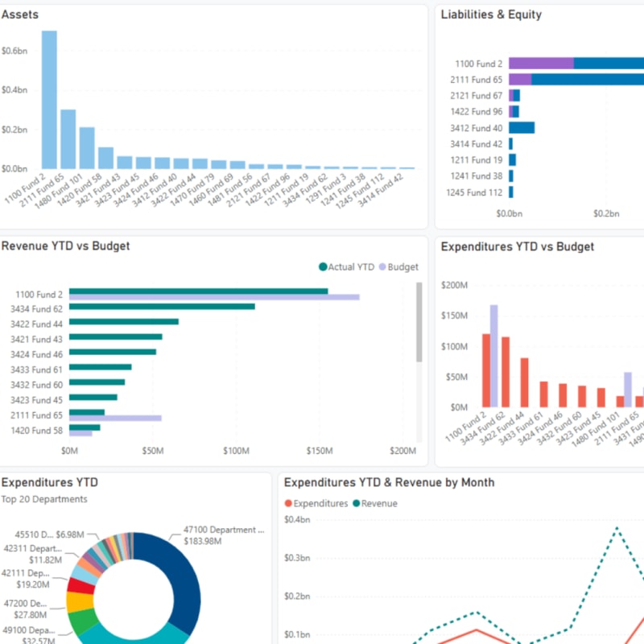Click the 2111 Fund 65 Budget revenue bar

pyautogui.click(x=115, y=419)
